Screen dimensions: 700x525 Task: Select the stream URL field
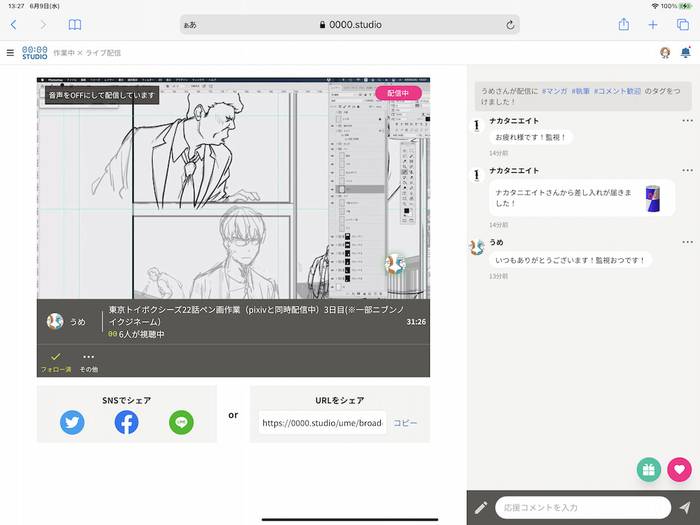click(322, 423)
